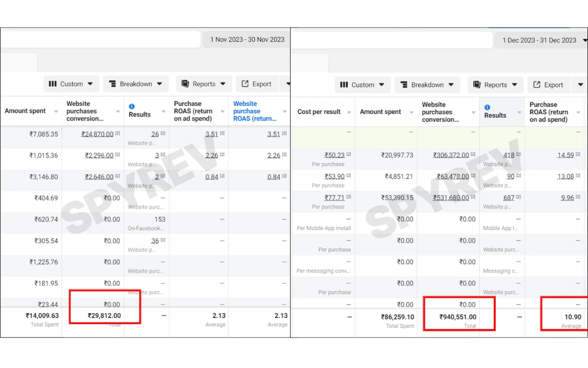588x368 pixels.
Task: Click Results info icon in November table
Action: 132,106
